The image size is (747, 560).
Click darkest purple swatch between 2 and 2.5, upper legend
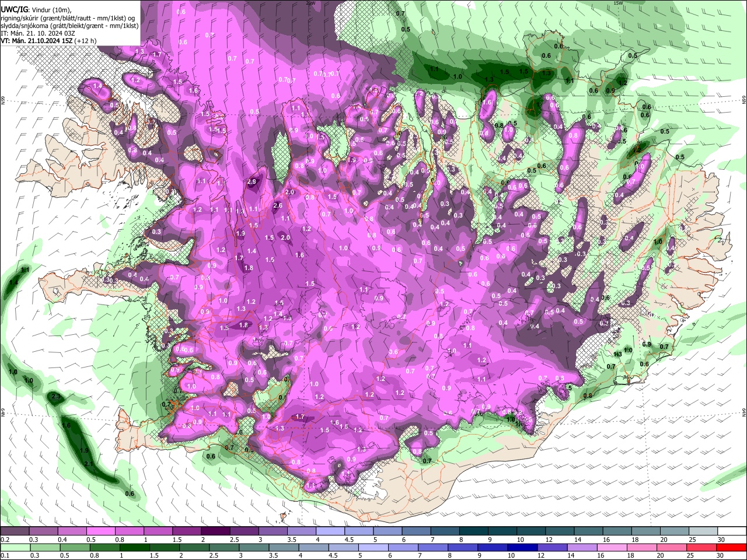pos(215,531)
